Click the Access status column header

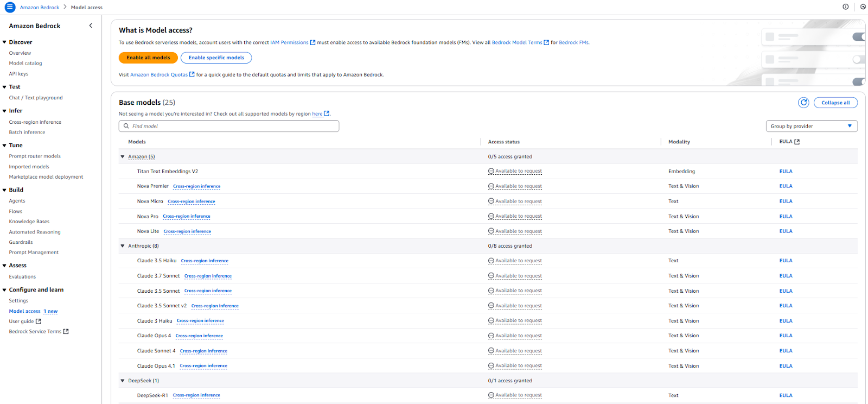[503, 142]
